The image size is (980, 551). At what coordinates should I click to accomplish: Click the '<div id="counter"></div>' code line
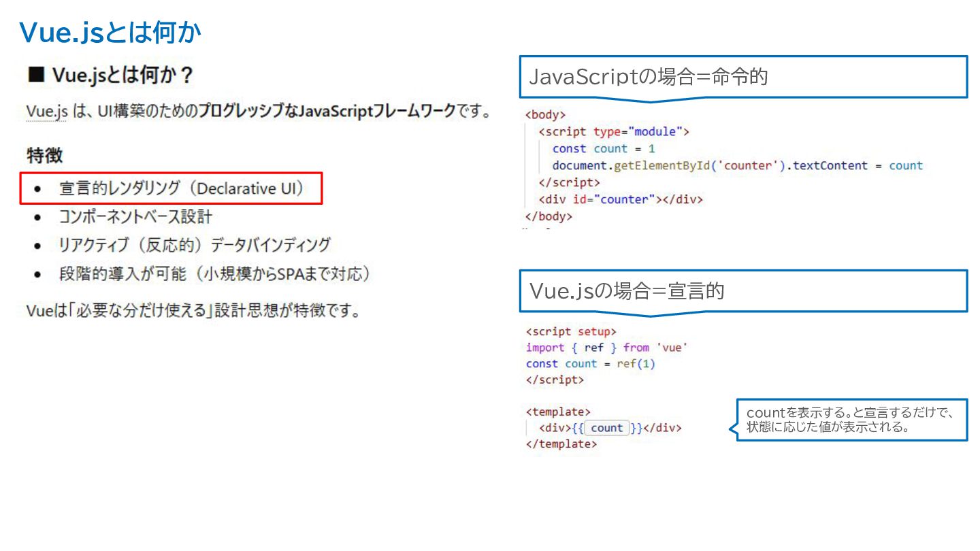(x=620, y=199)
